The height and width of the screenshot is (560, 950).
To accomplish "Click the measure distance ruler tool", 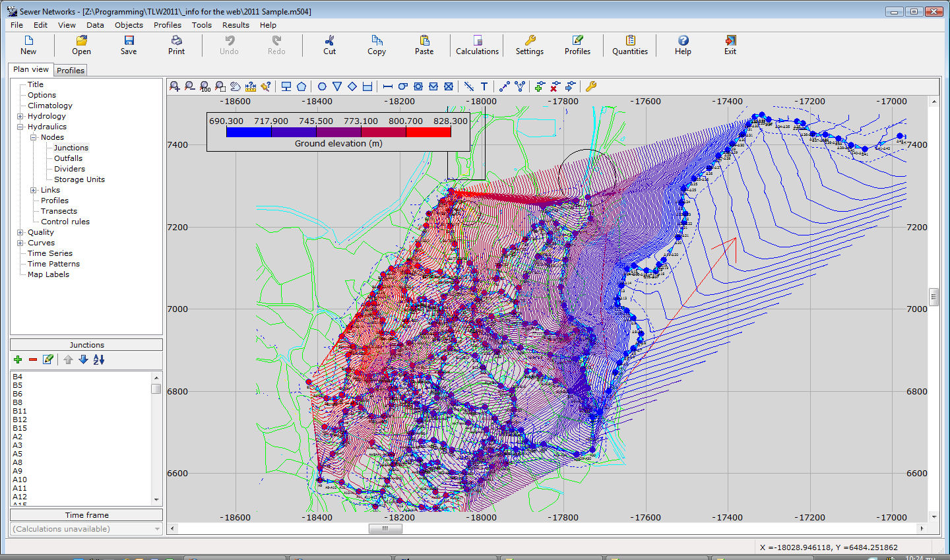I will (250, 86).
